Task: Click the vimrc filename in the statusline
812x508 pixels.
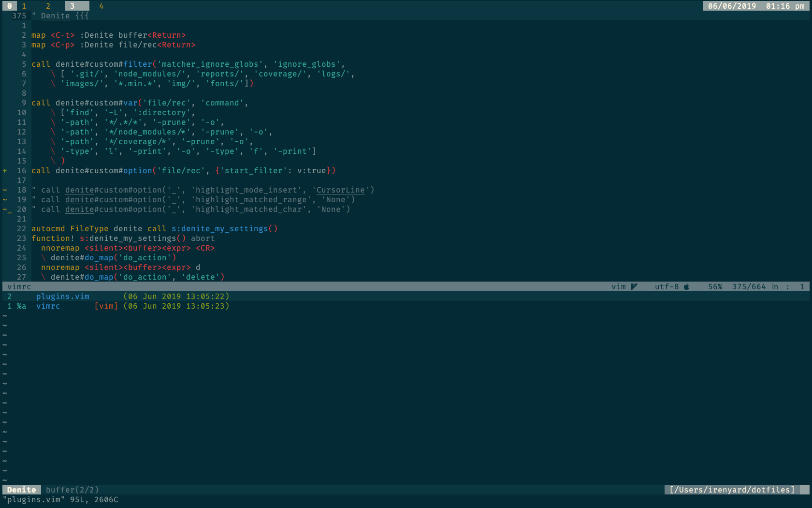Action: (x=19, y=286)
